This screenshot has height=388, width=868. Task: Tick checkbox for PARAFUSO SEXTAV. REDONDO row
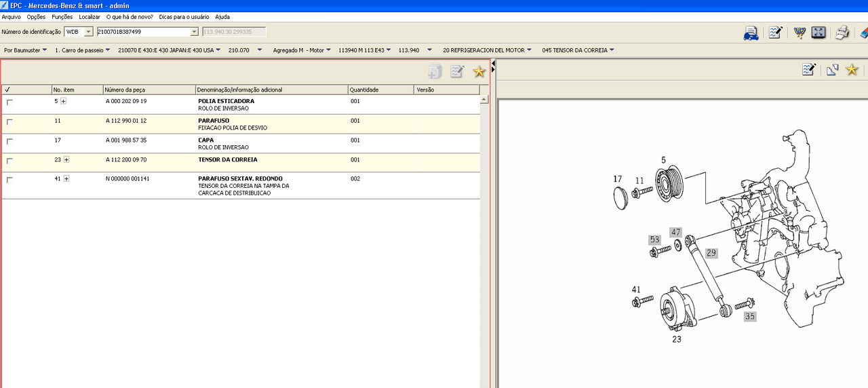[9, 180]
